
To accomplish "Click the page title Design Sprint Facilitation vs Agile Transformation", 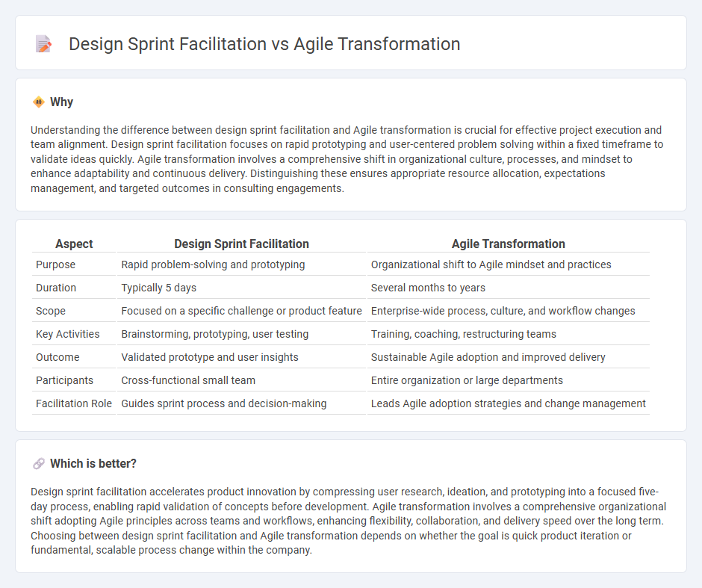I will click(264, 44).
